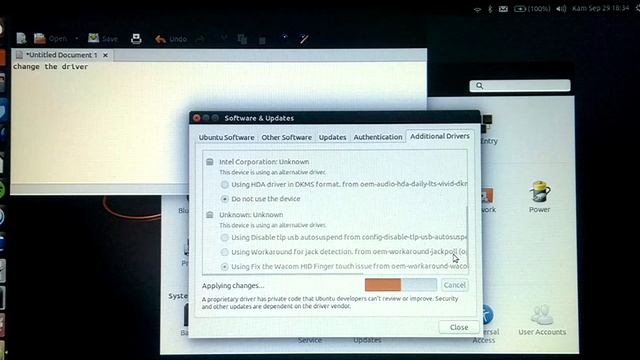
Task: Undo the last edit in gedit
Action: click(160, 39)
